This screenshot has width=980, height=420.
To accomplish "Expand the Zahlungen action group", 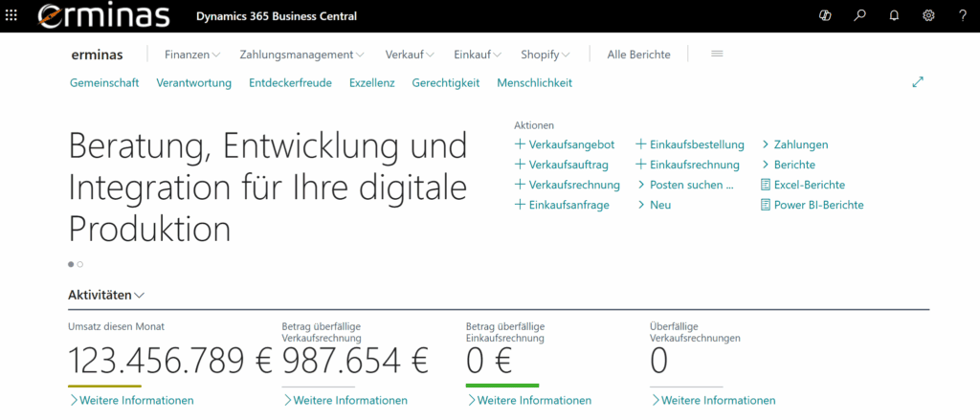I will [x=795, y=144].
